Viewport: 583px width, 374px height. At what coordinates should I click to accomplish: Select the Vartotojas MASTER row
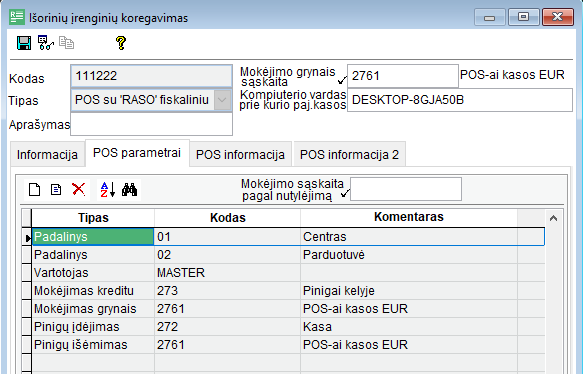[288, 273]
